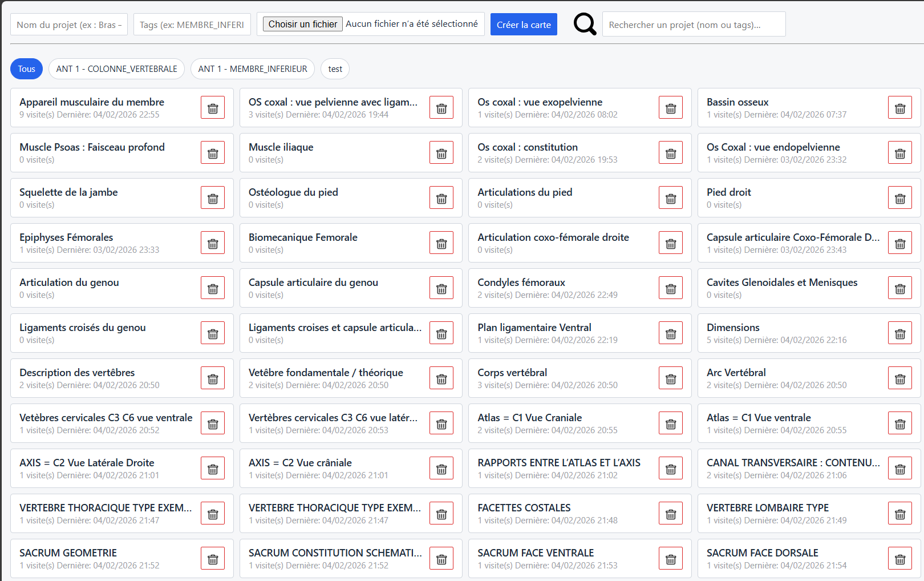924x581 pixels.
Task: Click the Choisir un fichier button
Action: [x=302, y=24]
